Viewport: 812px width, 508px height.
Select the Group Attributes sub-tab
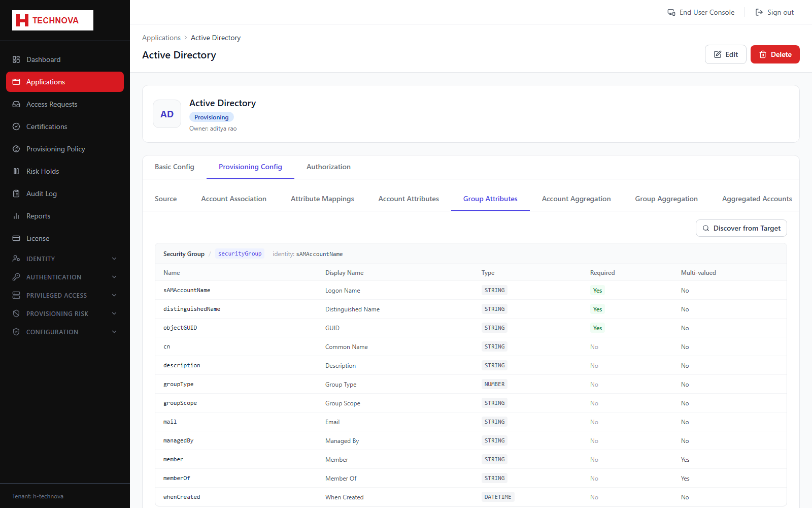click(490, 199)
